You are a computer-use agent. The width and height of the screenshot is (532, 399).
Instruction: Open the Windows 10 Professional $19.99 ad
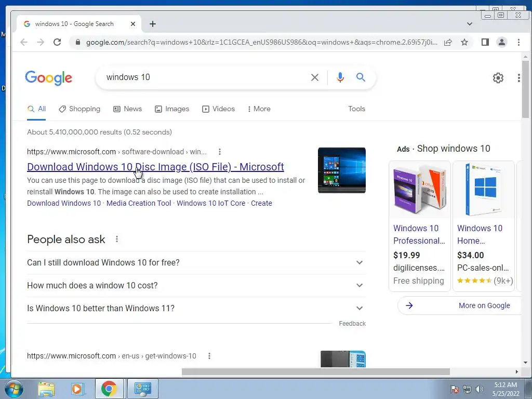[x=420, y=227]
